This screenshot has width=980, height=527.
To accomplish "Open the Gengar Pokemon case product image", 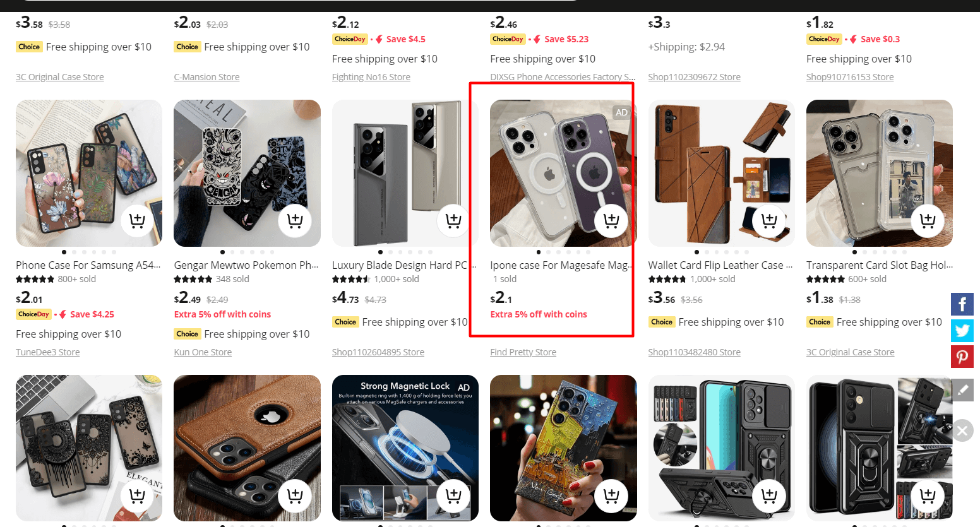I will (246, 174).
